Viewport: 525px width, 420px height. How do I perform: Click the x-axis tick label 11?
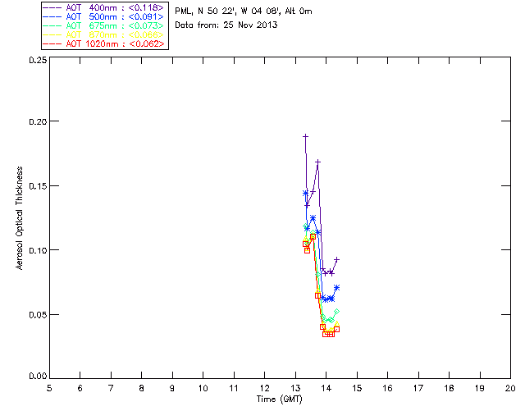click(234, 389)
